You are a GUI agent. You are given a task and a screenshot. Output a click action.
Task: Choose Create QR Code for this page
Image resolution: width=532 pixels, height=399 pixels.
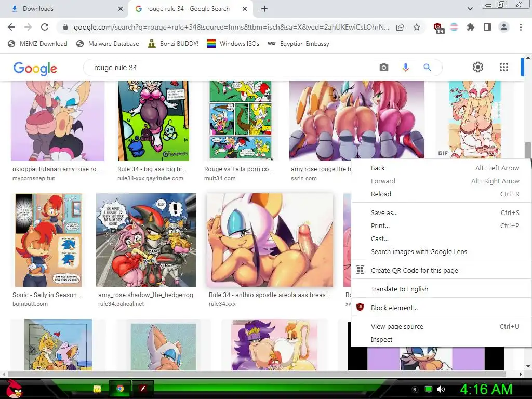coord(442,270)
